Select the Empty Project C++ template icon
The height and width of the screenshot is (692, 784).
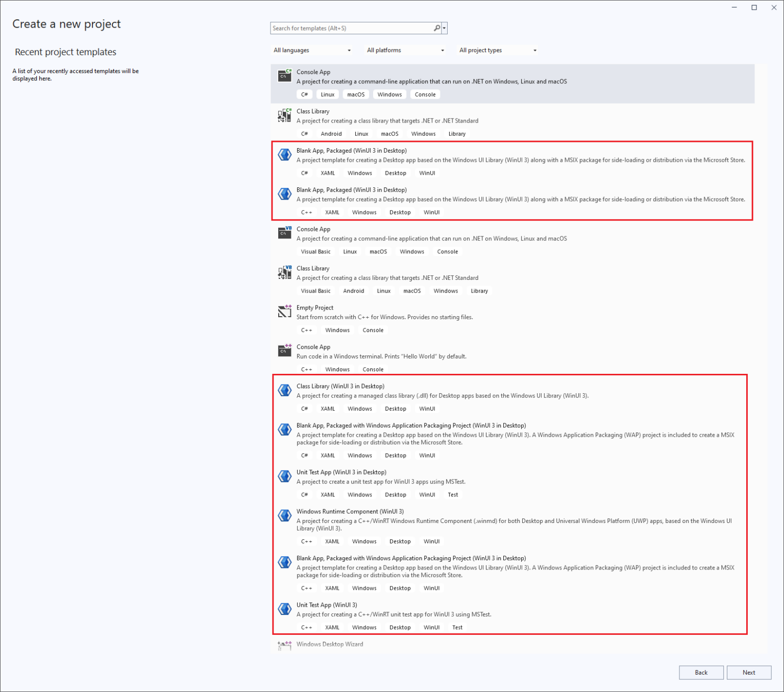click(x=284, y=311)
